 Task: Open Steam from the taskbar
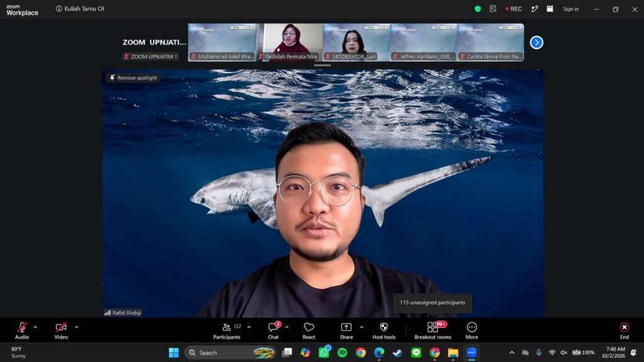pyautogui.click(x=397, y=353)
